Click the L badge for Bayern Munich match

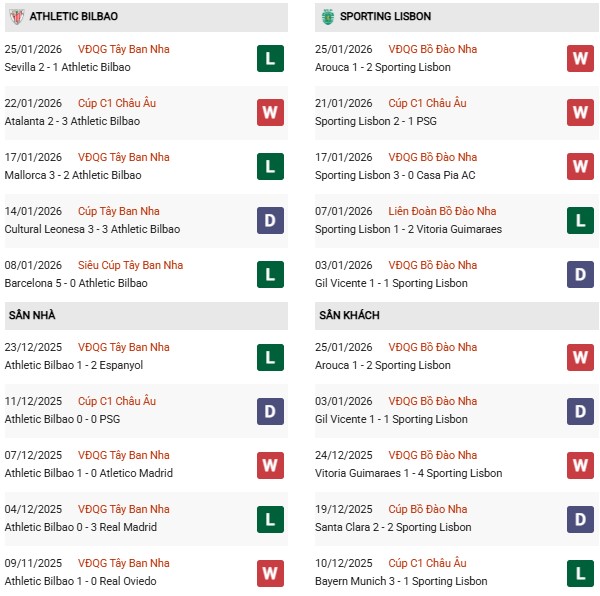pyautogui.click(x=580, y=572)
